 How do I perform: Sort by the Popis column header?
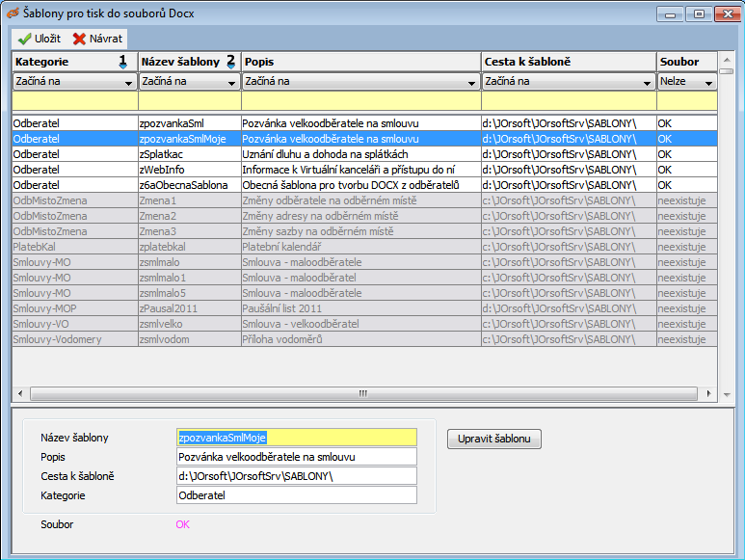[x=360, y=62]
